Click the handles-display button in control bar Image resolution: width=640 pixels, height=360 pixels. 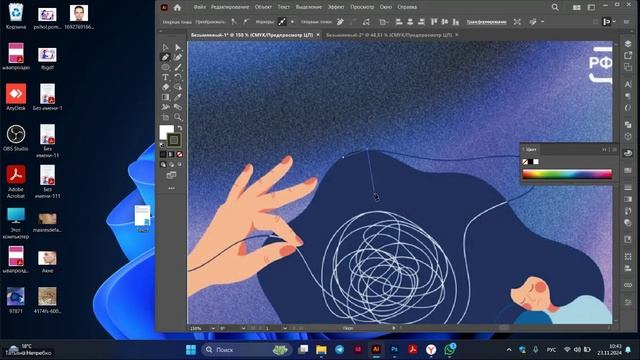pyautogui.click(x=282, y=22)
